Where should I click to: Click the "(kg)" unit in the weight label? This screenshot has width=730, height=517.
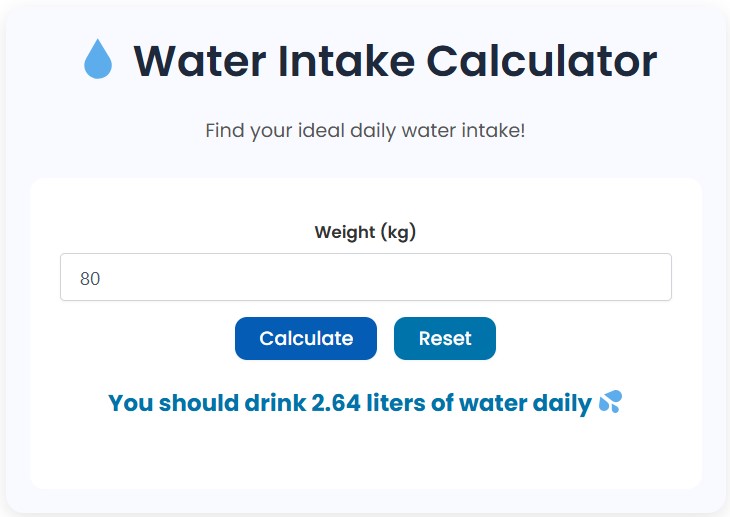pos(397,233)
